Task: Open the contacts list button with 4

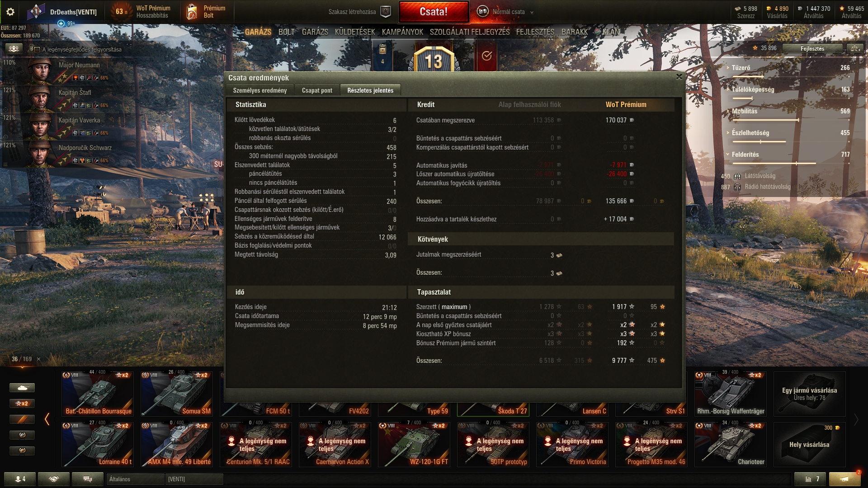Action: pos(20,479)
